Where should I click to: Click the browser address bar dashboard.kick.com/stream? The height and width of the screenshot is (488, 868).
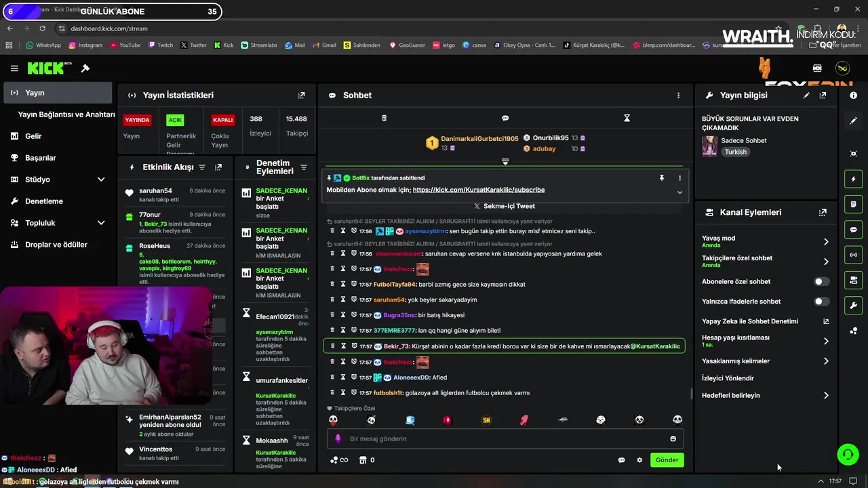point(109,28)
